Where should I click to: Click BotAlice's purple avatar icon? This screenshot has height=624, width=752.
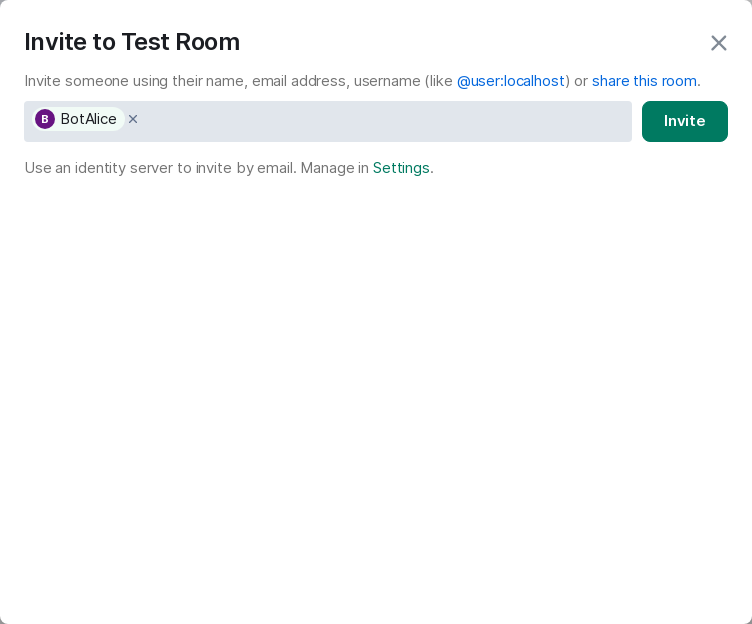click(x=45, y=119)
